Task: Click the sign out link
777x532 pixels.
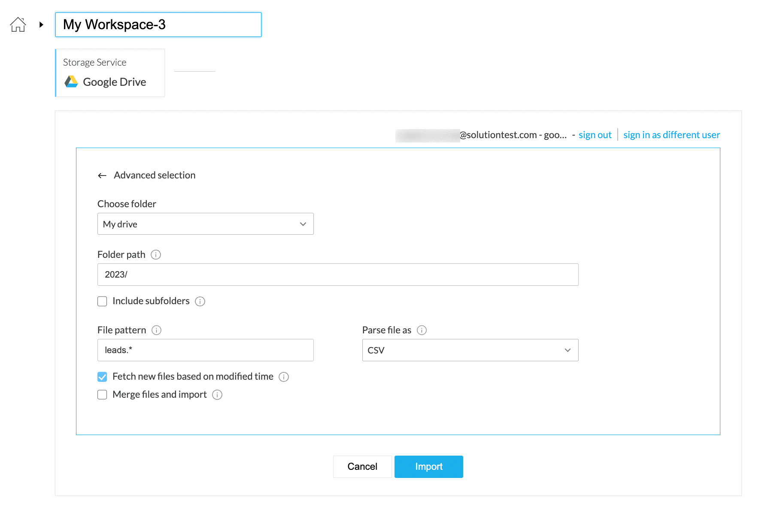Action: [x=595, y=135]
